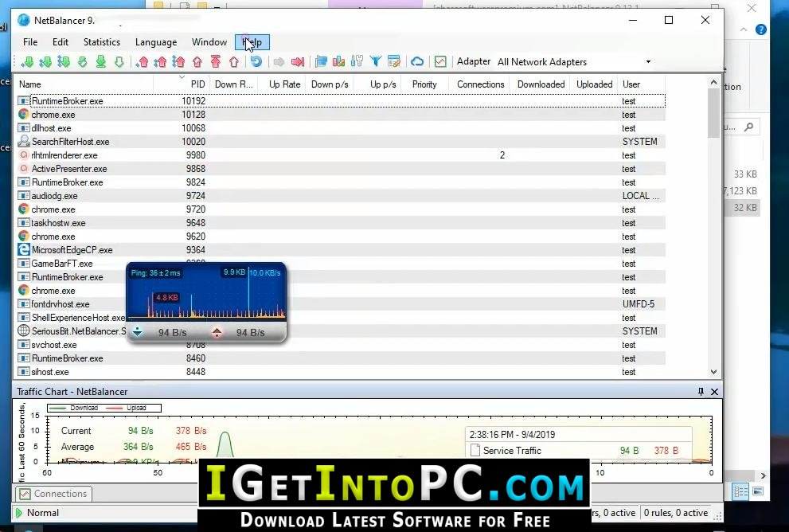Click the blue reset undo arrow icon
Screen dimensions: 789x532
(256, 61)
